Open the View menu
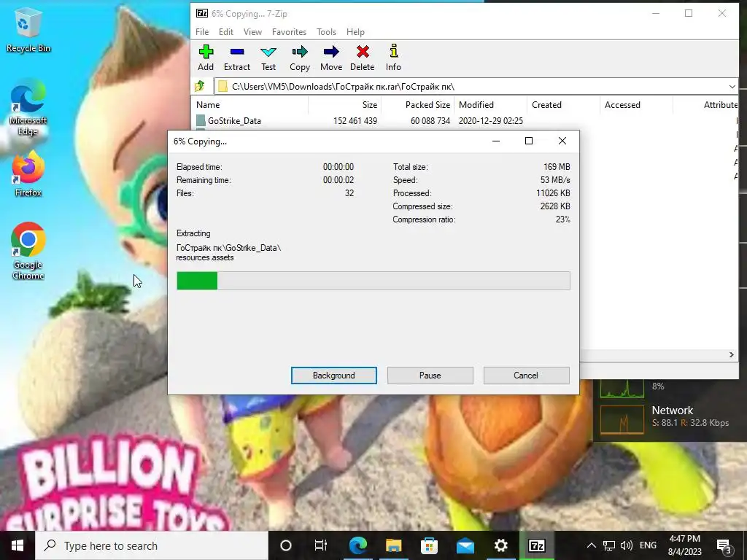747x560 pixels. click(x=252, y=32)
